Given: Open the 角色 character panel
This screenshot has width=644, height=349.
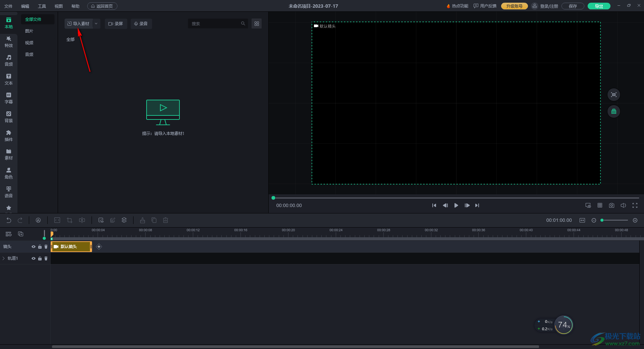Looking at the screenshot, I should click(x=9, y=173).
